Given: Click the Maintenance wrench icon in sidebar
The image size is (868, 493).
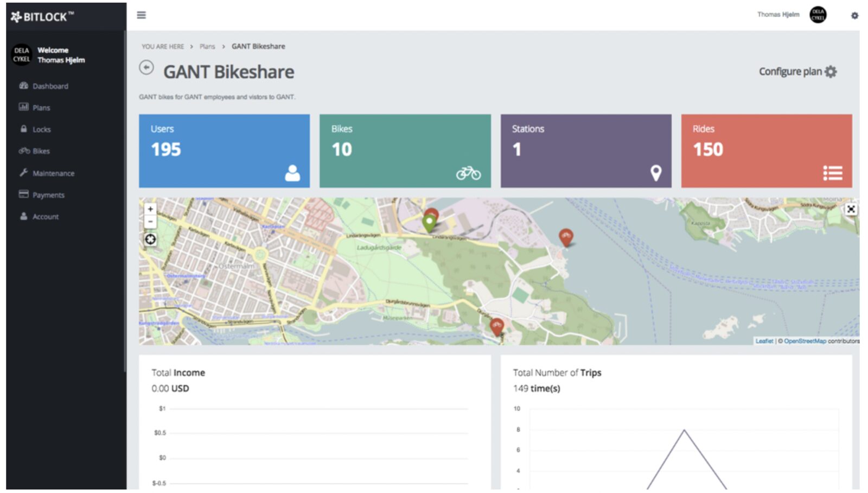Looking at the screenshot, I should point(23,173).
